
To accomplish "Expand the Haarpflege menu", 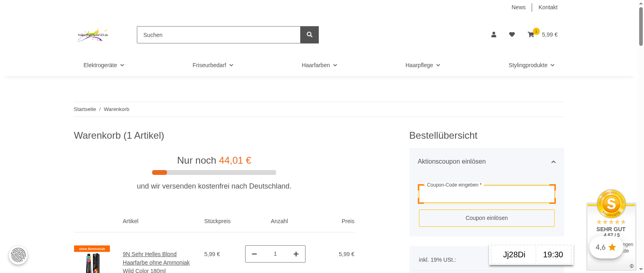I will click(x=423, y=65).
